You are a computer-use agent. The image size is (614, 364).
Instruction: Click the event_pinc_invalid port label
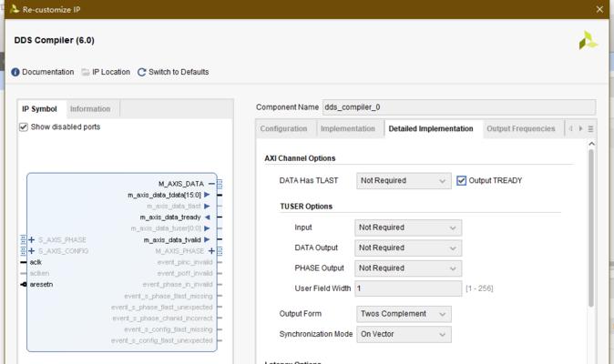pyautogui.click(x=185, y=262)
